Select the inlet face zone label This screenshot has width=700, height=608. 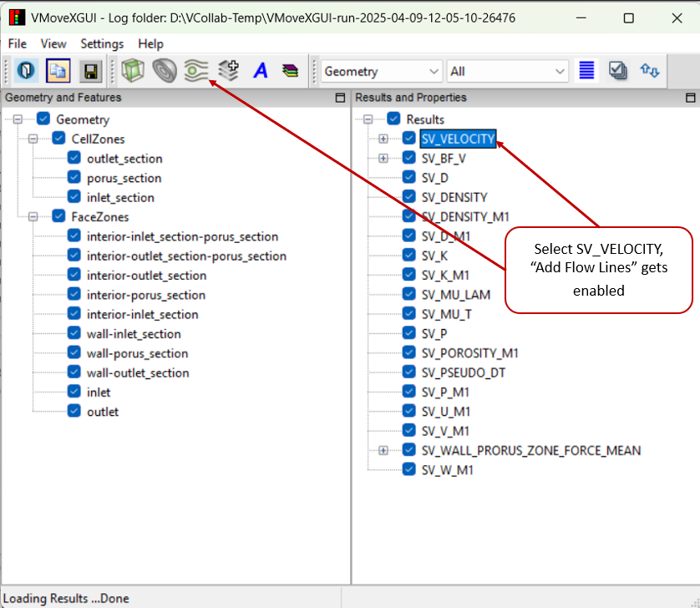click(x=99, y=393)
